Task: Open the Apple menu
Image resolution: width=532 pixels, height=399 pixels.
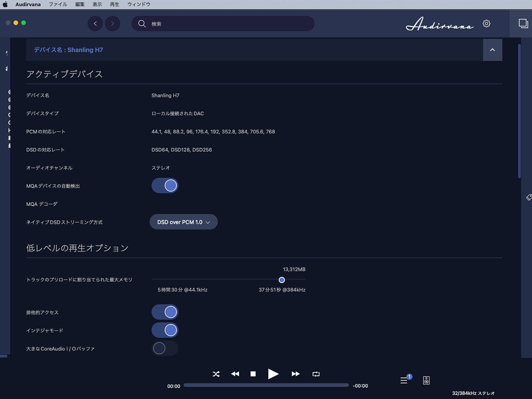Action: coord(5,4)
